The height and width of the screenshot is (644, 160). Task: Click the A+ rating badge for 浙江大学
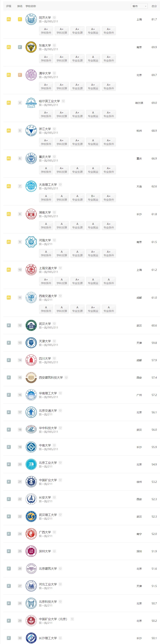(9, 131)
